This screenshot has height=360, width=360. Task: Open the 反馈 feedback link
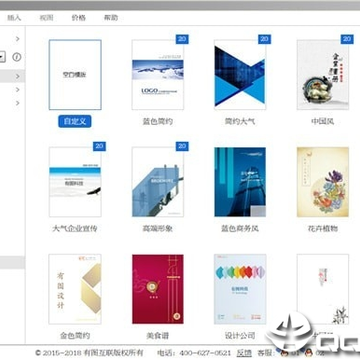tap(244, 353)
